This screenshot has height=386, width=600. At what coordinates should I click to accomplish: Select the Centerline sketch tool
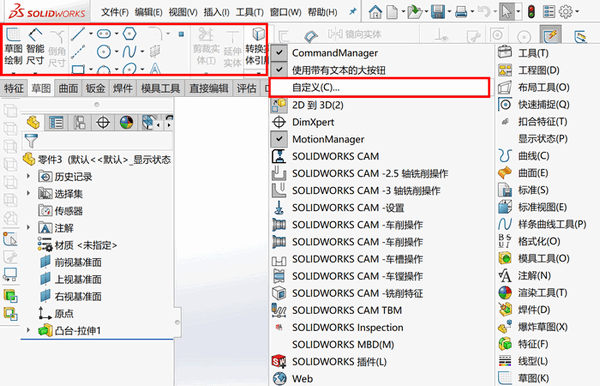(78, 51)
